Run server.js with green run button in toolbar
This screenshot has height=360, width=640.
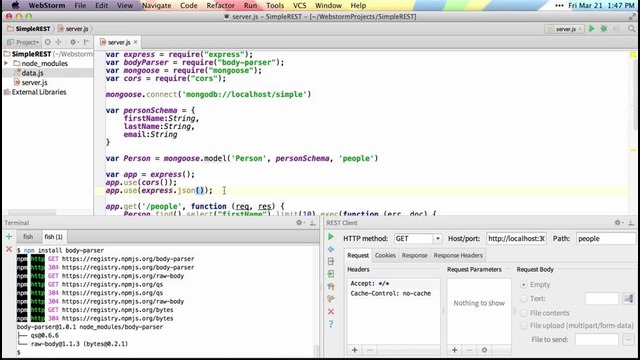point(591,29)
